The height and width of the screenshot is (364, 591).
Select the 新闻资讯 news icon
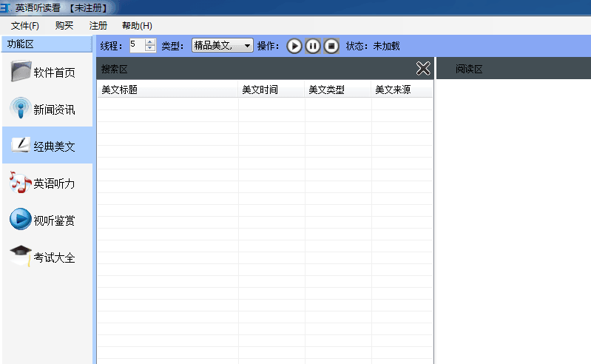[21, 109]
